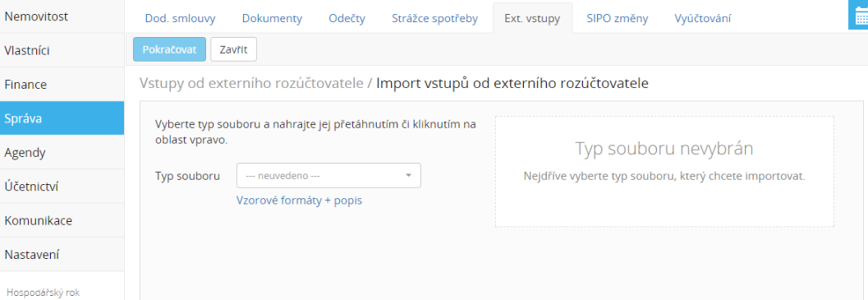The height and width of the screenshot is (300, 868).
Task: Click the Pokračovat button
Action: (169, 49)
